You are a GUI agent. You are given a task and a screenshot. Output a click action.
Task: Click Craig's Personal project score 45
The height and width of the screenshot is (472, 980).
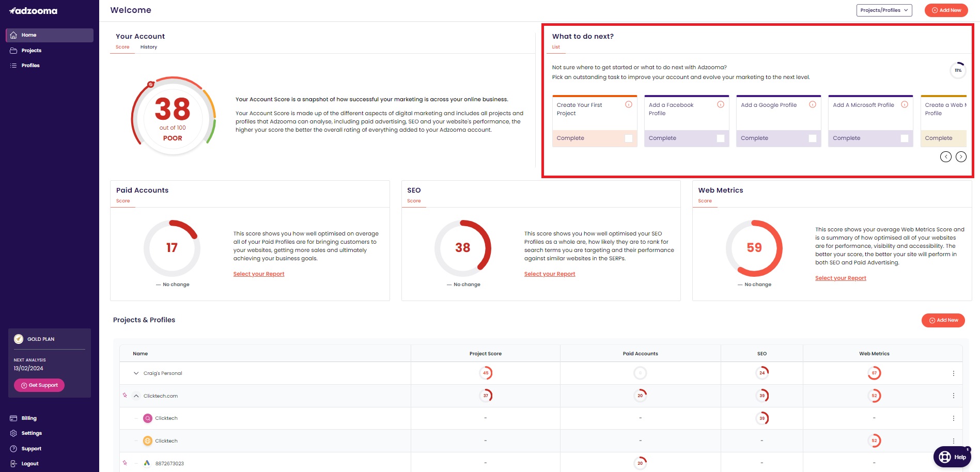point(486,373)
